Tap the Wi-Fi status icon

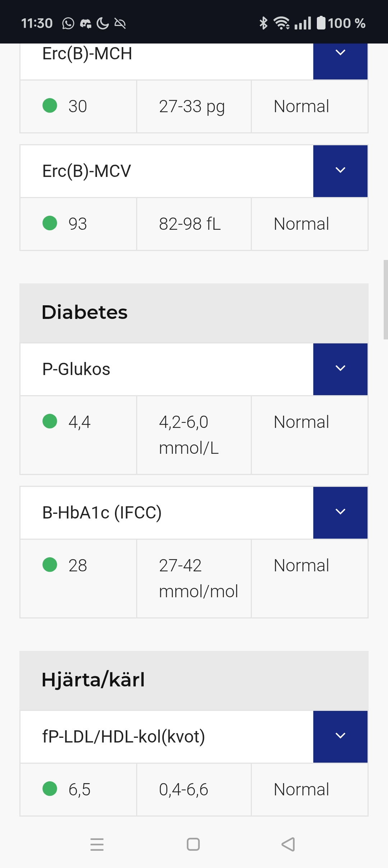(x=281, y=23)
